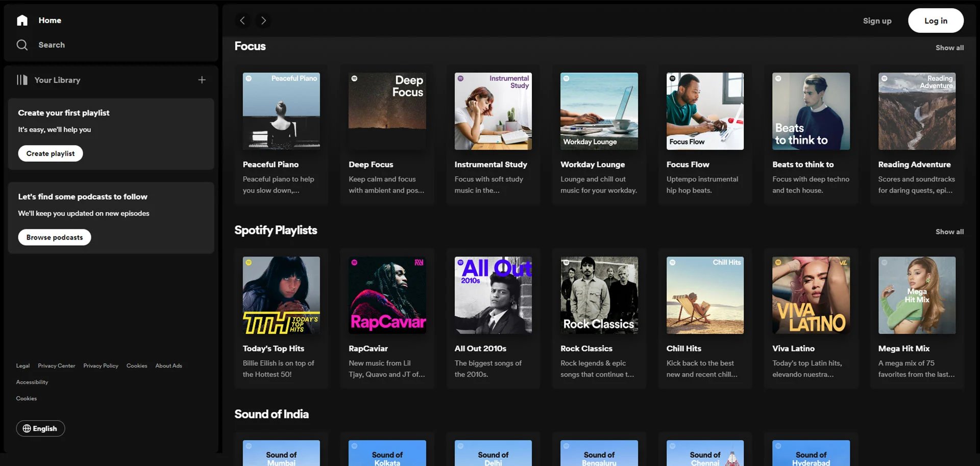Screen dimensions: 980x466
Task: Open Today's Top Hits cover
Action: pos(281,295)
